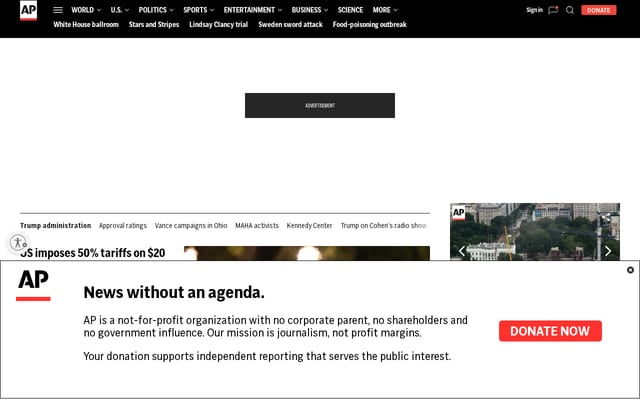The height and width of the screenshot is (400, 640).
Task: Open the U.S. section
Action: pos(116,10)
